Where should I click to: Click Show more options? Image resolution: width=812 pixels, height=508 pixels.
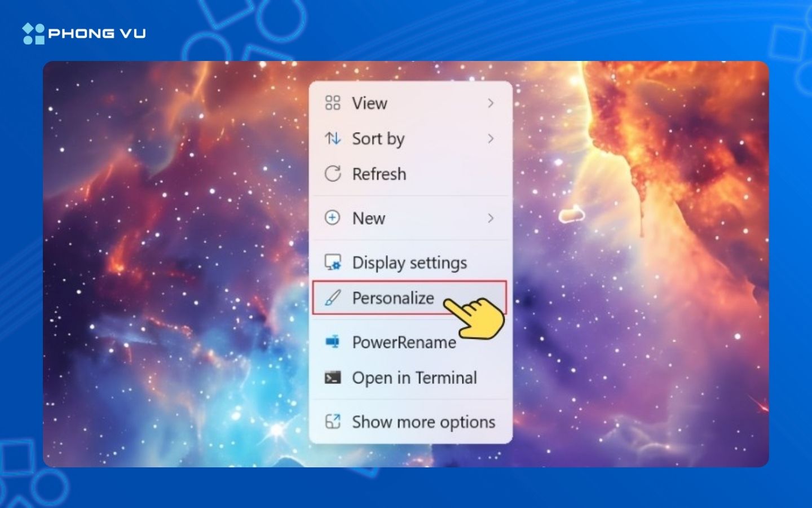[x=423, y=422]
